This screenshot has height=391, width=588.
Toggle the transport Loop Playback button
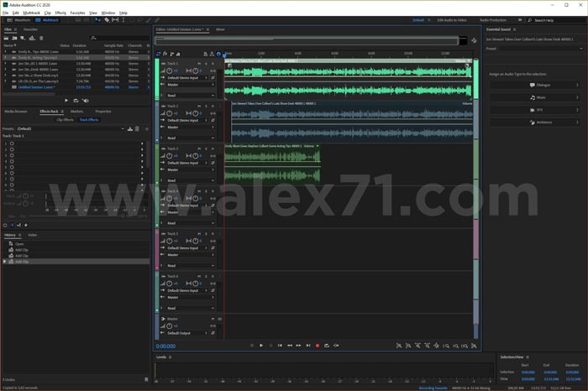click(327, 346)
